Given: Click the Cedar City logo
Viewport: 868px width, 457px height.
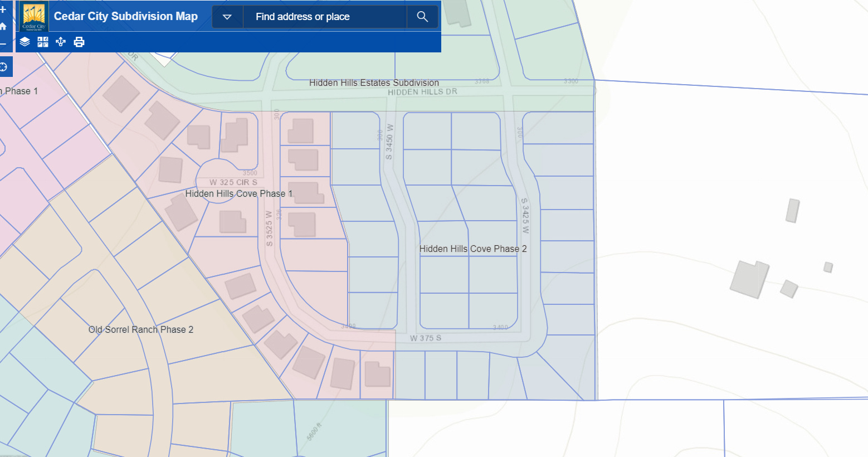Looking at the screenshot, I should 33,17.
